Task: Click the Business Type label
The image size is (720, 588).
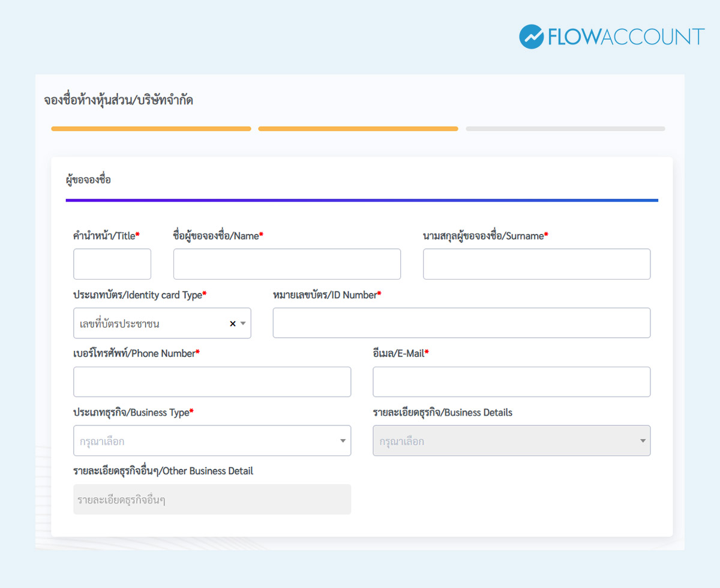Action: 133,412
